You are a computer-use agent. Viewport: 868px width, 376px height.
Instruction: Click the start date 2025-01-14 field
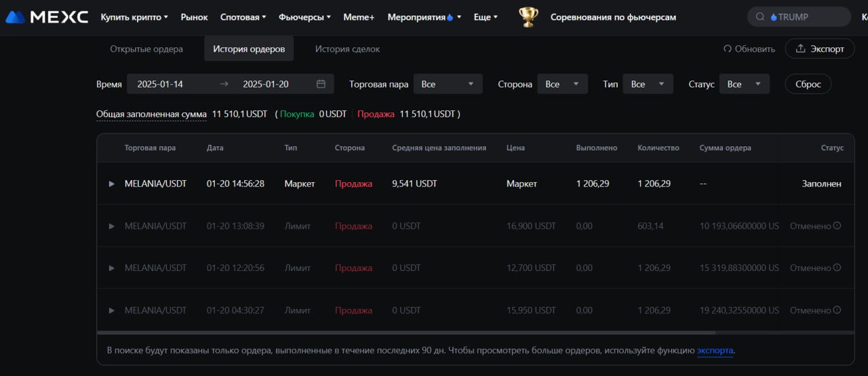click(x=160, y=84)
